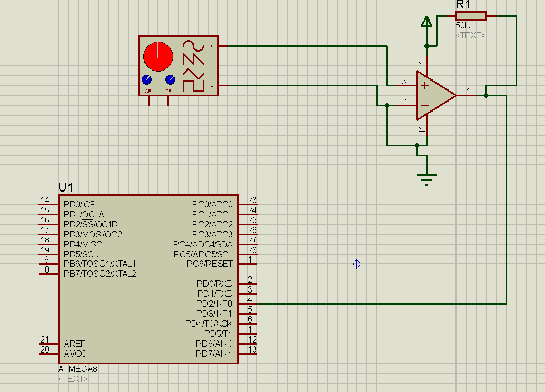The height and width of the screenshot is (392, 545).
Task: Click the power terminal arrow symbol
Action: coord(427,22)
